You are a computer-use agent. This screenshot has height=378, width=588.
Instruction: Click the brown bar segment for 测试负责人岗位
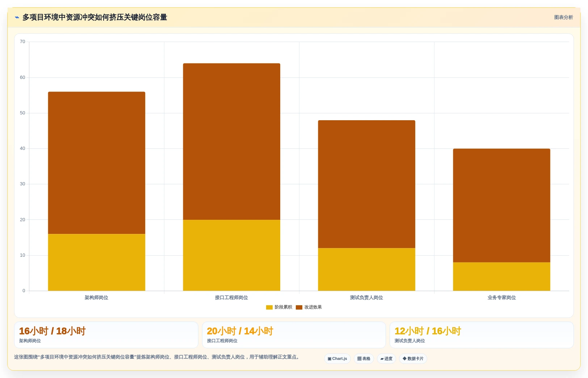pyautogui.click(x=367, y=184)
